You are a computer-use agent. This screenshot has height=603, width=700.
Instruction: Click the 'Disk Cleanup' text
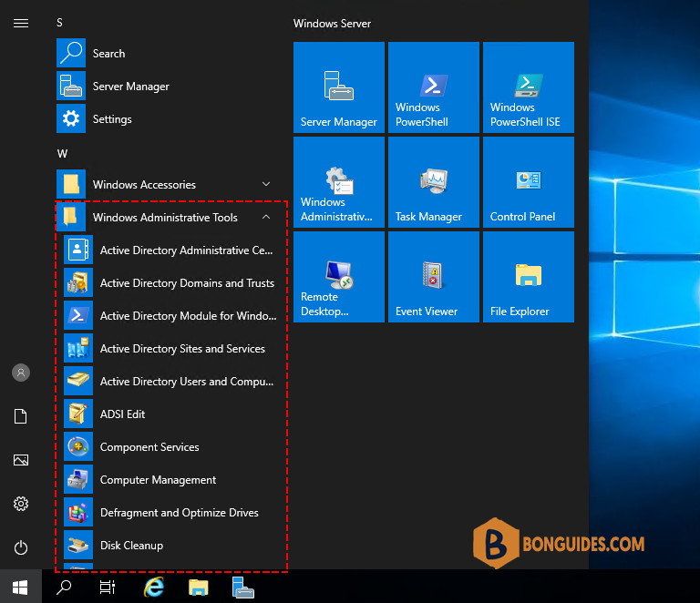pos(131,546)
